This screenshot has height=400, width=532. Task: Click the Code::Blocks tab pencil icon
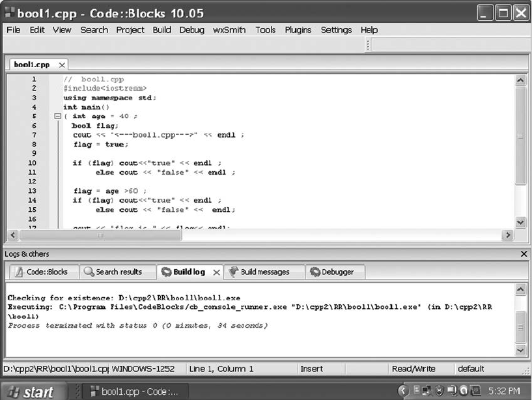click(19, 272)
